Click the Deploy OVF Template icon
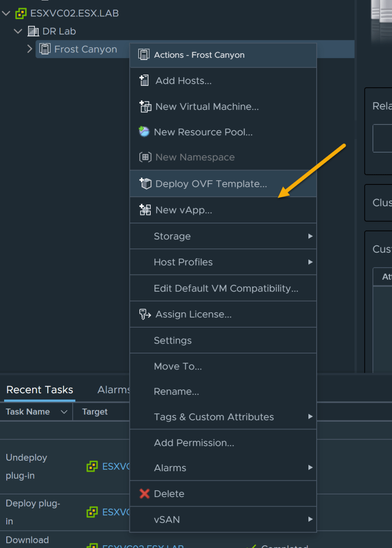 click(x=145, y=184)
